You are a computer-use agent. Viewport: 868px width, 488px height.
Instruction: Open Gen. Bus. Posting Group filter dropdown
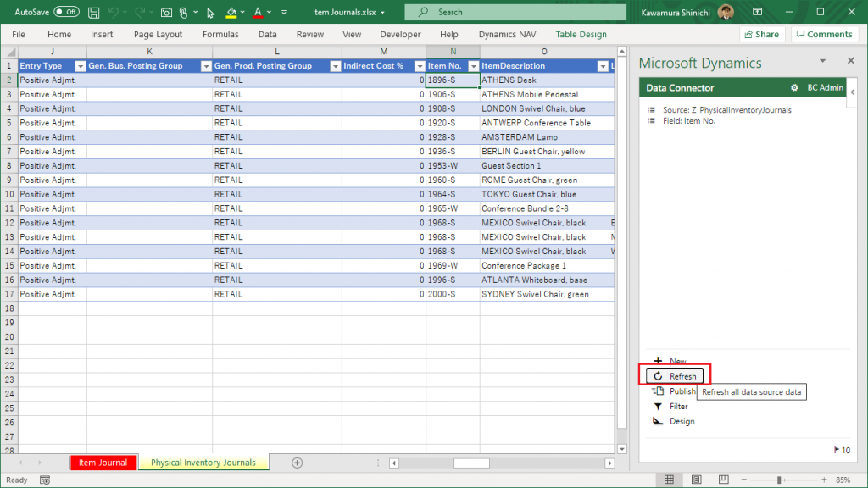[206, 66]
